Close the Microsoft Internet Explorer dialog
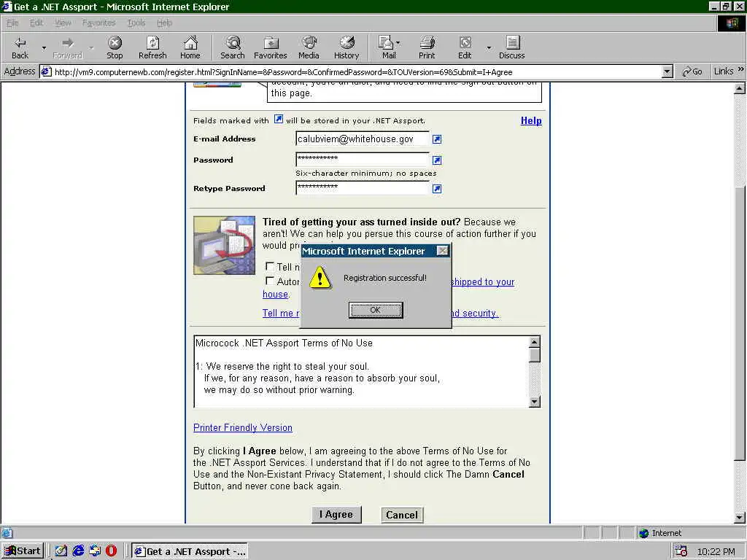 (x=443, y=251)
